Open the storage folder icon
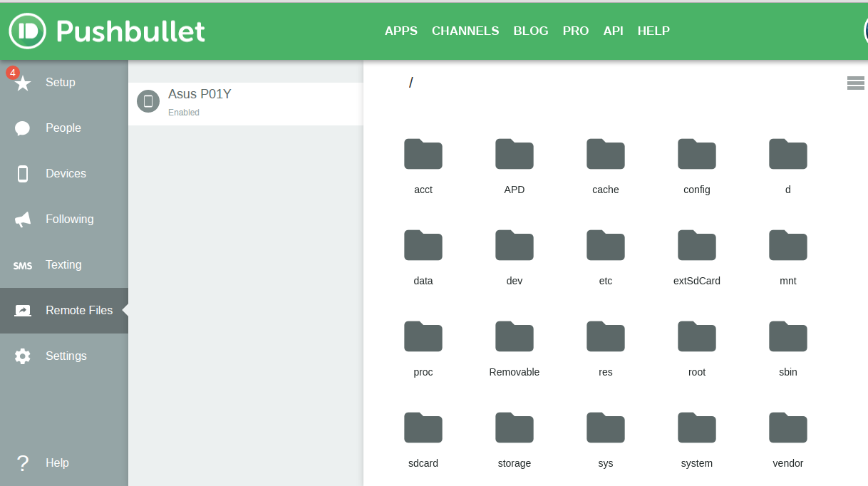 pos(515,428)
